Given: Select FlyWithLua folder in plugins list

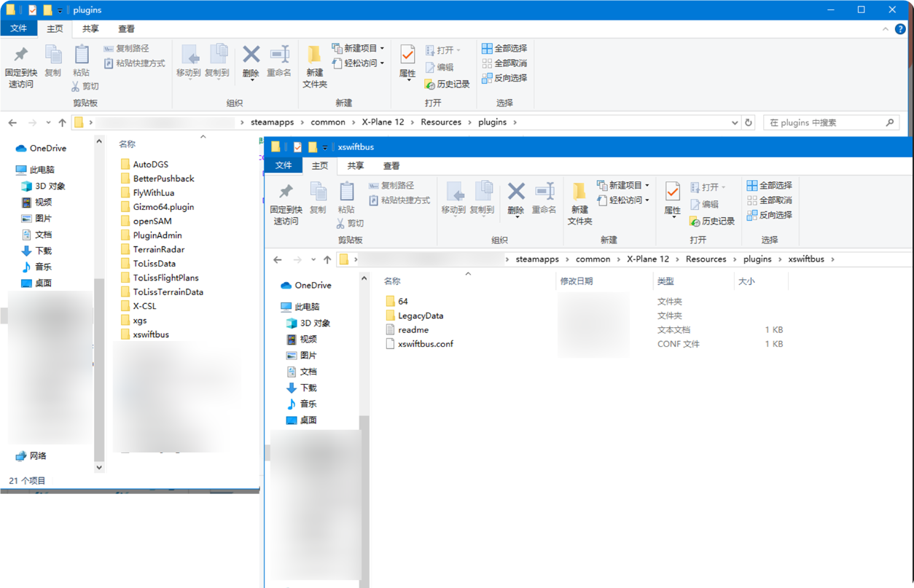Looking at the screenshot, I should (153, 193).
